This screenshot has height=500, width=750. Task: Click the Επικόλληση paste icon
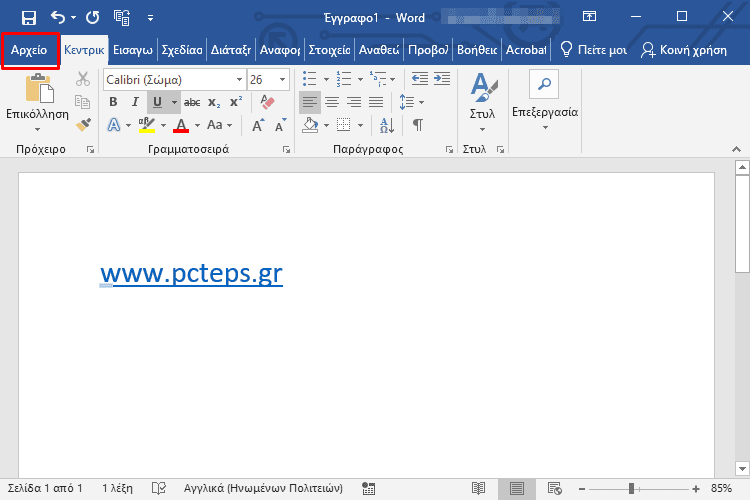[x=39, y=88]
